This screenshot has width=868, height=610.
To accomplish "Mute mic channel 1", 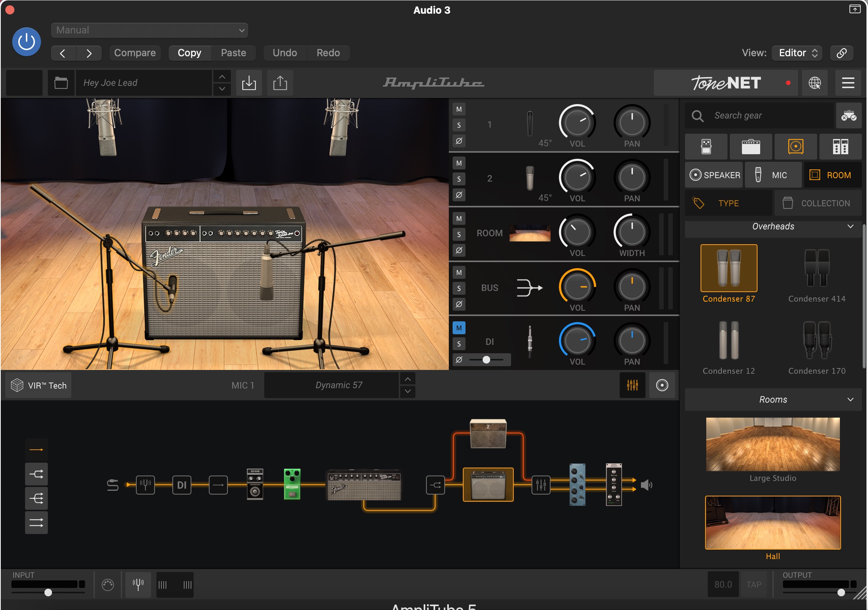I will click(459, 109).
